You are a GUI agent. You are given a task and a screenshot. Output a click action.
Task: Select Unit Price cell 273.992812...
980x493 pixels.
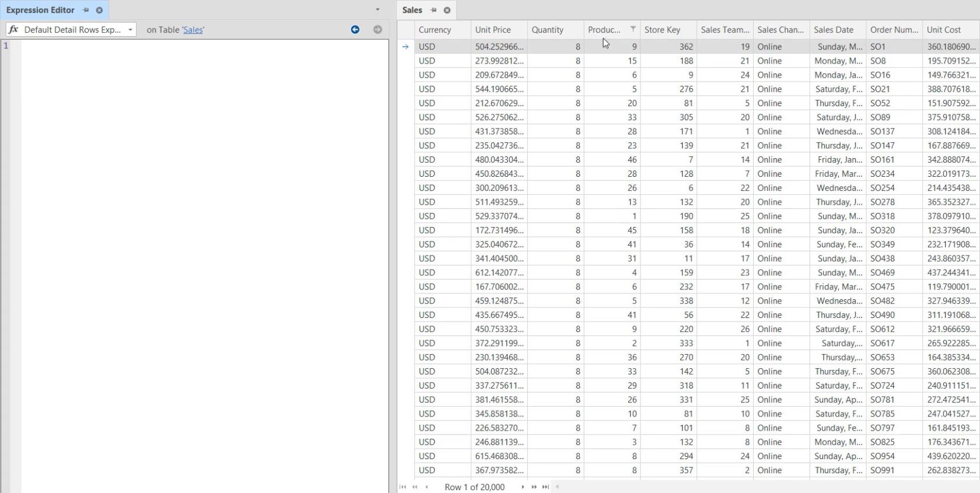tap(499, 61)
